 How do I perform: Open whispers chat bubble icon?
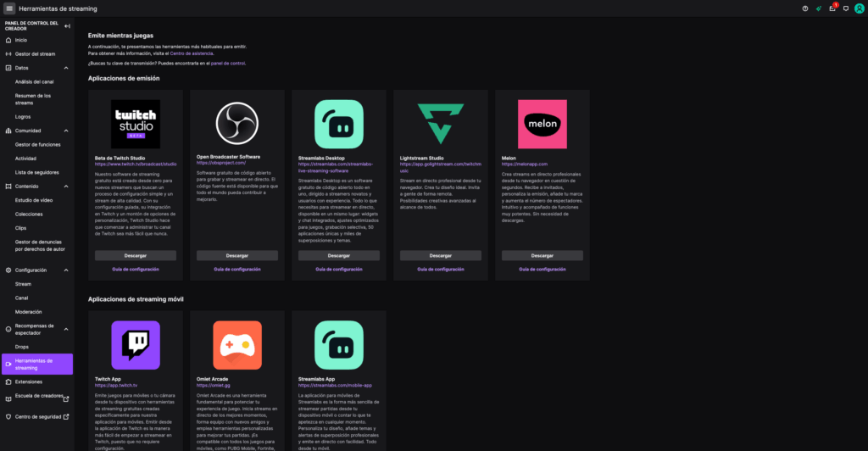pos(846,8)
